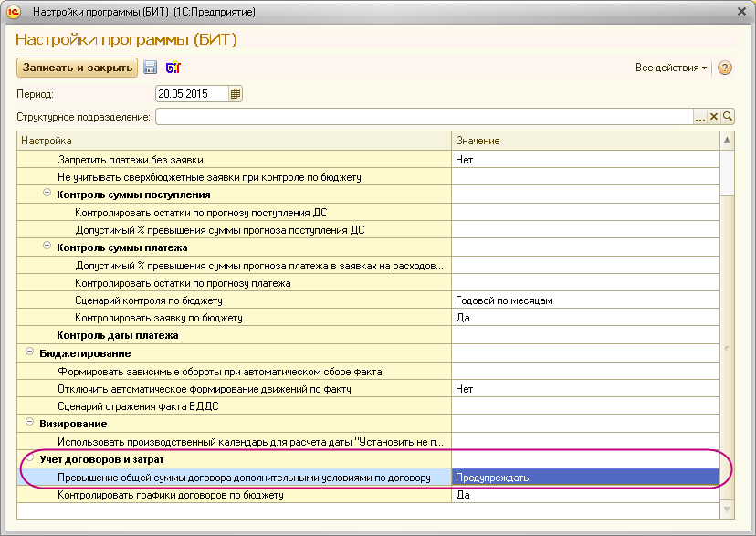The image size is (756, 536).
Task: Collapse the Учет договоров и затрат section
Action: click(29, 458)
